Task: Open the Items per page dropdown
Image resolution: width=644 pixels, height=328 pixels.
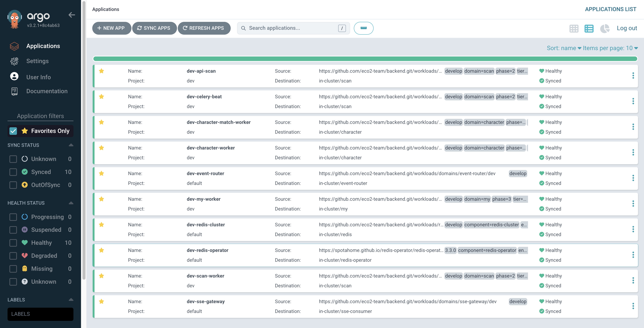Action: 610,48
